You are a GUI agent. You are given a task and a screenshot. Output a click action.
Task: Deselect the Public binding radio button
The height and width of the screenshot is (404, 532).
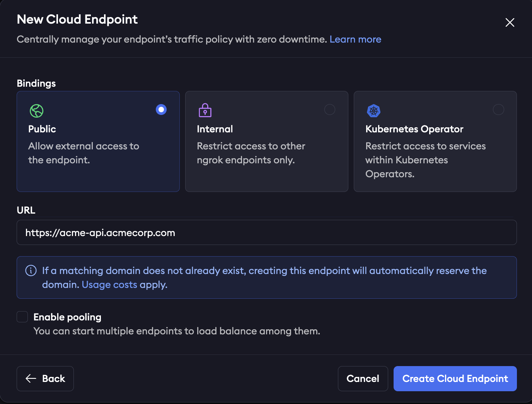click(x=161, y=110)
